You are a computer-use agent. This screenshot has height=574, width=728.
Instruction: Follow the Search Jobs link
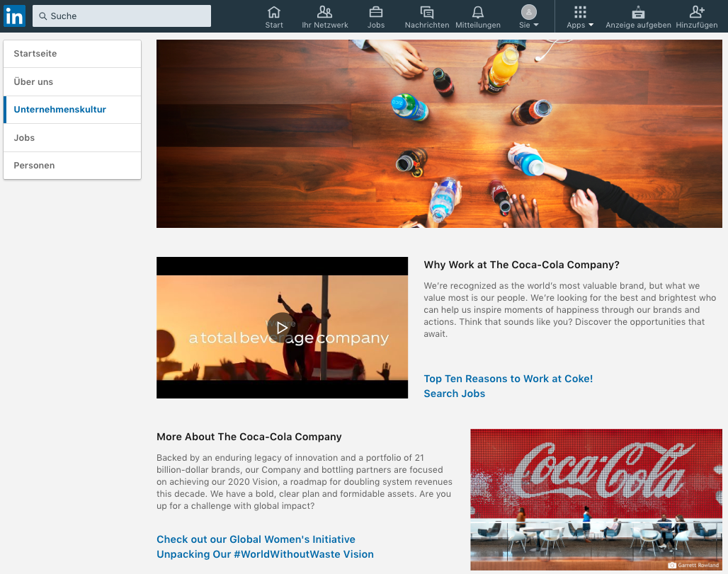(x=454, y=394)
